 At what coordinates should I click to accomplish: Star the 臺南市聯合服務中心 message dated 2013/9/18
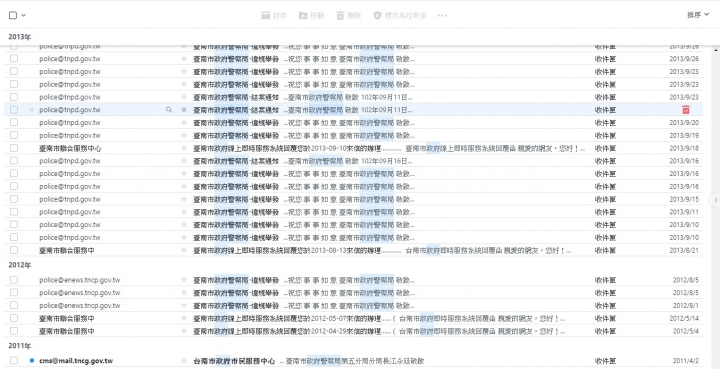coord(184,148)
